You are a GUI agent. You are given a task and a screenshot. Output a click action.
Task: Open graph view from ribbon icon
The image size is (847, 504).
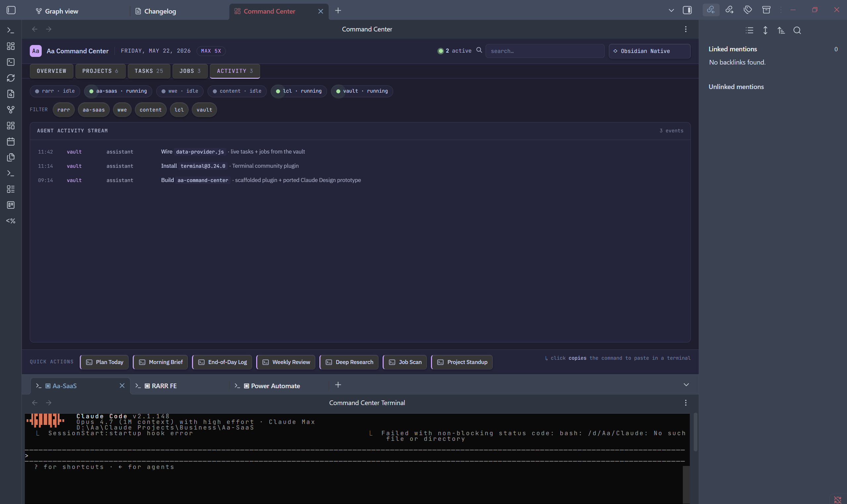coord(11,110)
